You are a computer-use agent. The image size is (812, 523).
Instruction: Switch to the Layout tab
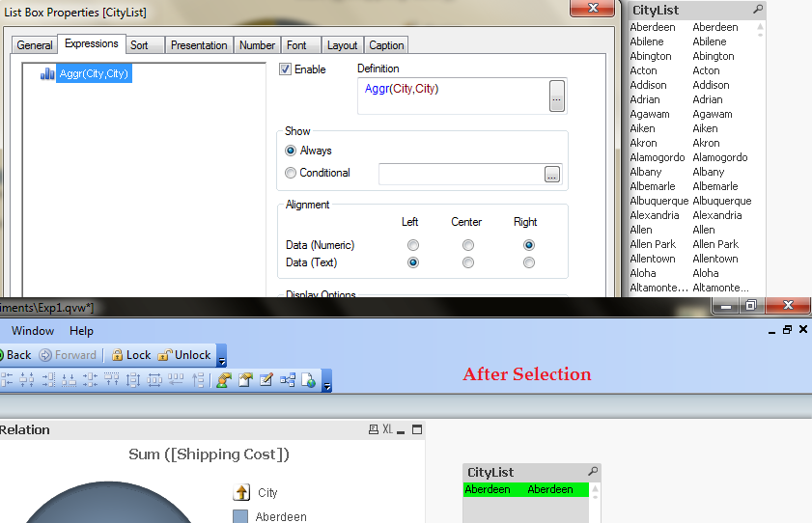[x=342, y=45]
